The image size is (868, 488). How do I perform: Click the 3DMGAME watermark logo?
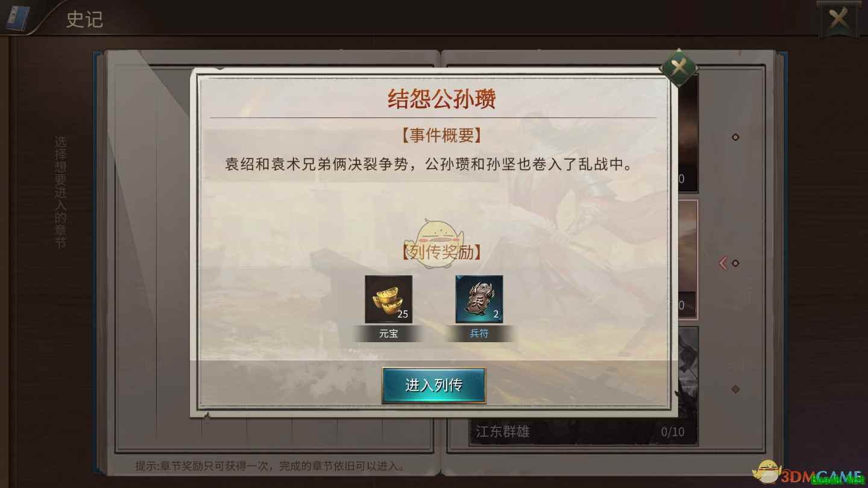pos(808,474)
